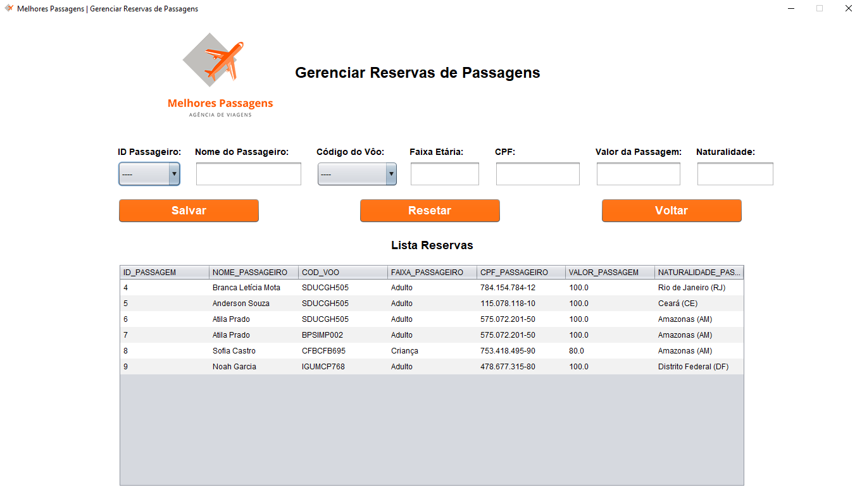
Task: Minimize the Melhores Passagens window
Action: click(791, 9)
